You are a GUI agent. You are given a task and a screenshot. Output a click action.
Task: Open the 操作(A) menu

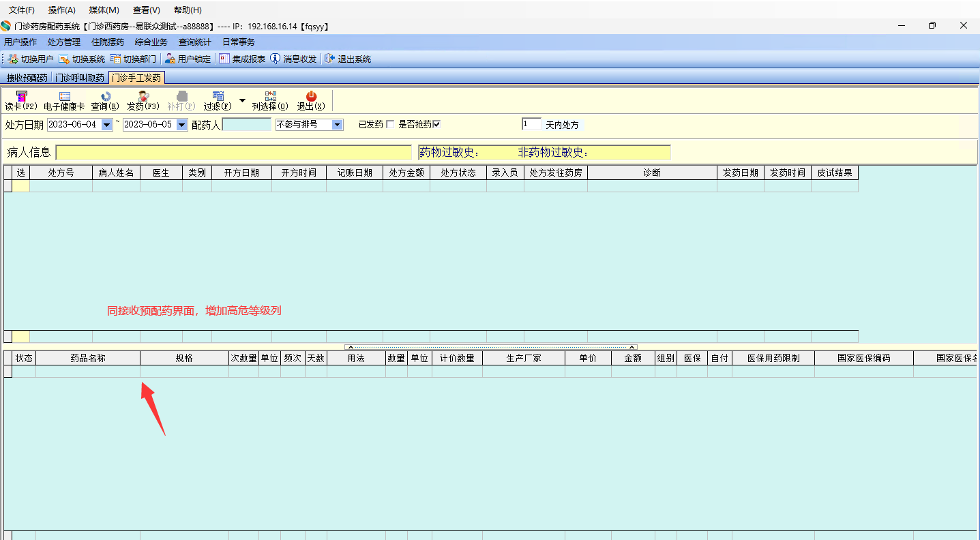62,10
